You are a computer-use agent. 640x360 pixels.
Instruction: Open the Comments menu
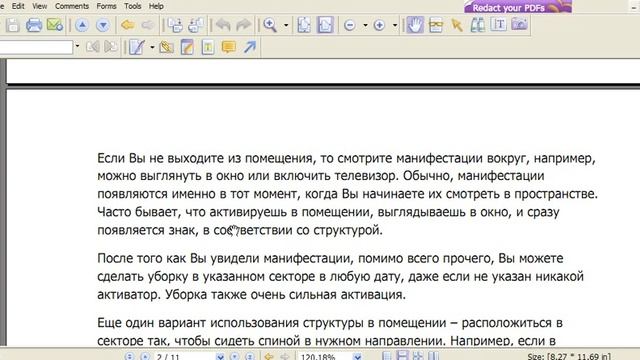[x=72, y=6]
